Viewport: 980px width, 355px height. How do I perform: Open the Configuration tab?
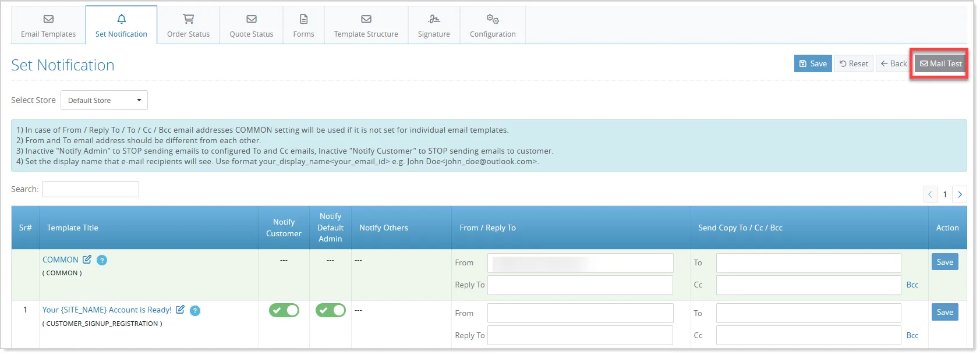(x=493, y=26)
